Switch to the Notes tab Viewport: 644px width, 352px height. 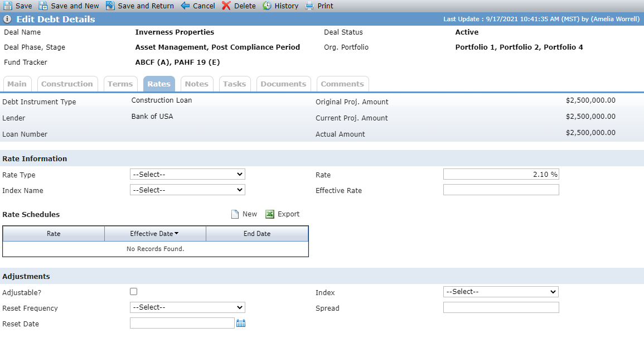coord(197,84)
